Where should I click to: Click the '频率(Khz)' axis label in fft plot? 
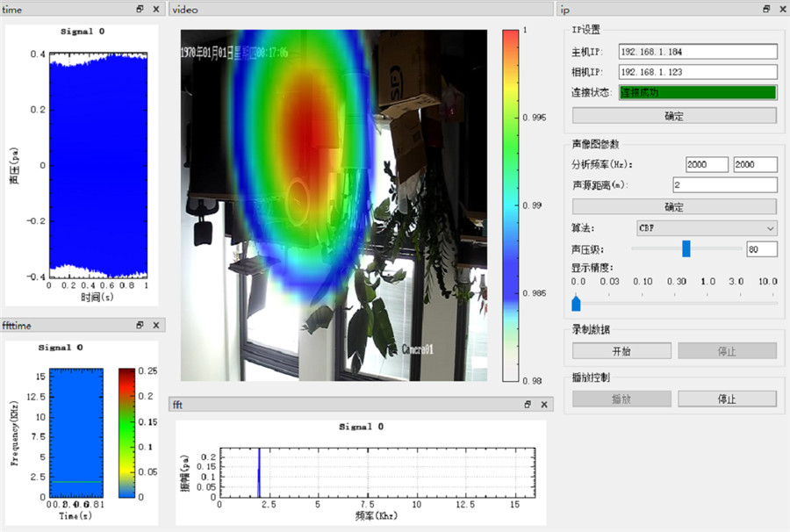pos(377,515)
